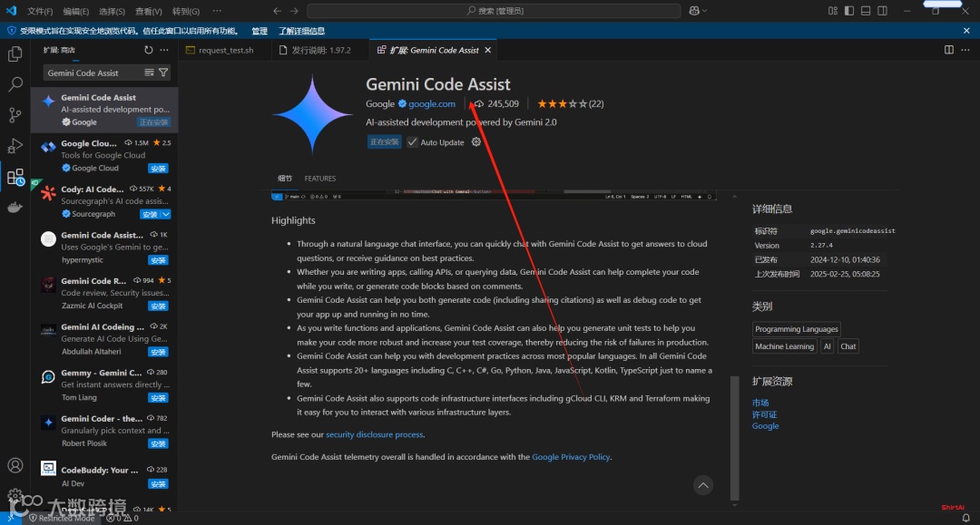Open the Accounts icon in activity bar
Screen dimensions: 980x525
(15, 466)
